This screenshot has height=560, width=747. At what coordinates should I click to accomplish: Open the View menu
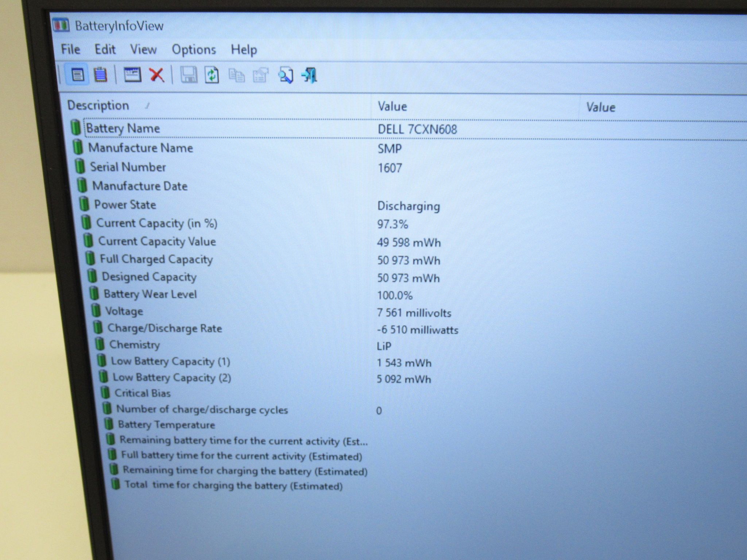143,49
